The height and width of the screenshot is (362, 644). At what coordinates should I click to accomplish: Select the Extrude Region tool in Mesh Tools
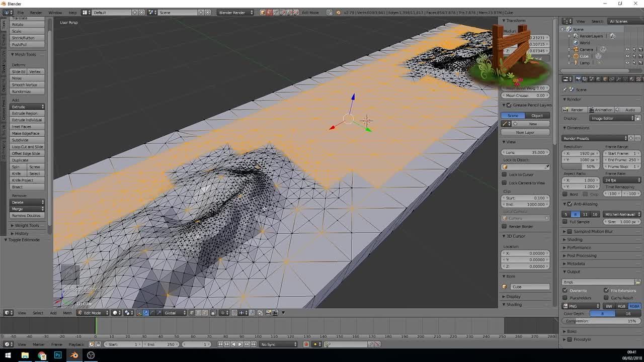coord(25,113)
